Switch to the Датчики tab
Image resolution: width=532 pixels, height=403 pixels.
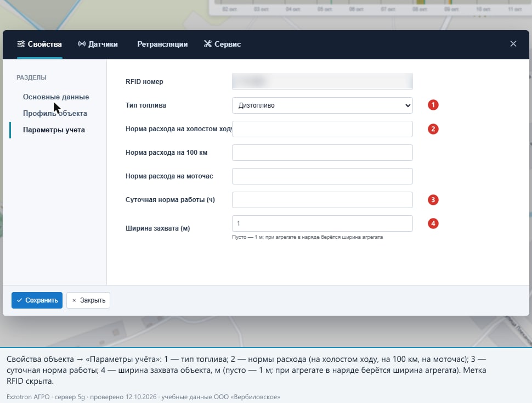[98, 44]
